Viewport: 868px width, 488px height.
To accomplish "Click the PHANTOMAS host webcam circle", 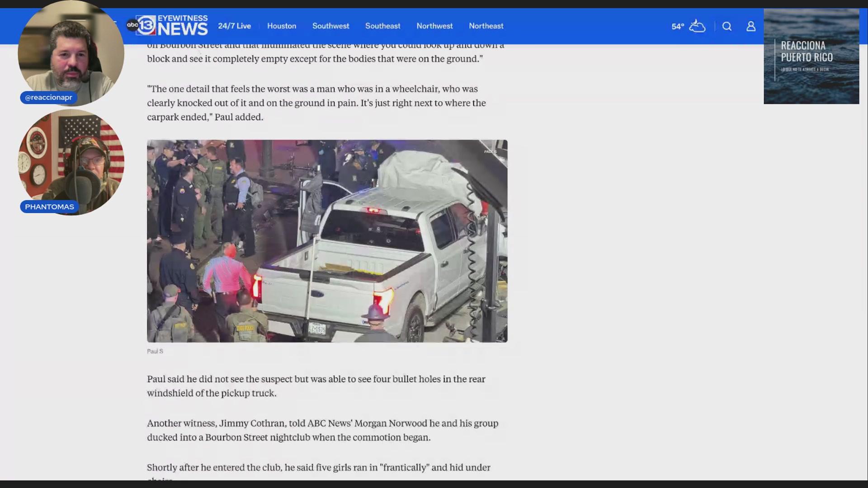I will pyautogui.click(x=71, y=162).
